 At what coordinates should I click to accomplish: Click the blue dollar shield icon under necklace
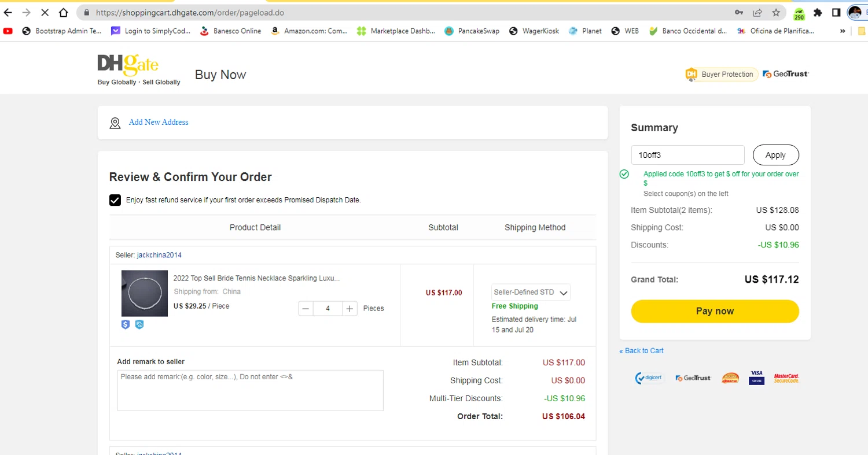[x=126, y=325]
